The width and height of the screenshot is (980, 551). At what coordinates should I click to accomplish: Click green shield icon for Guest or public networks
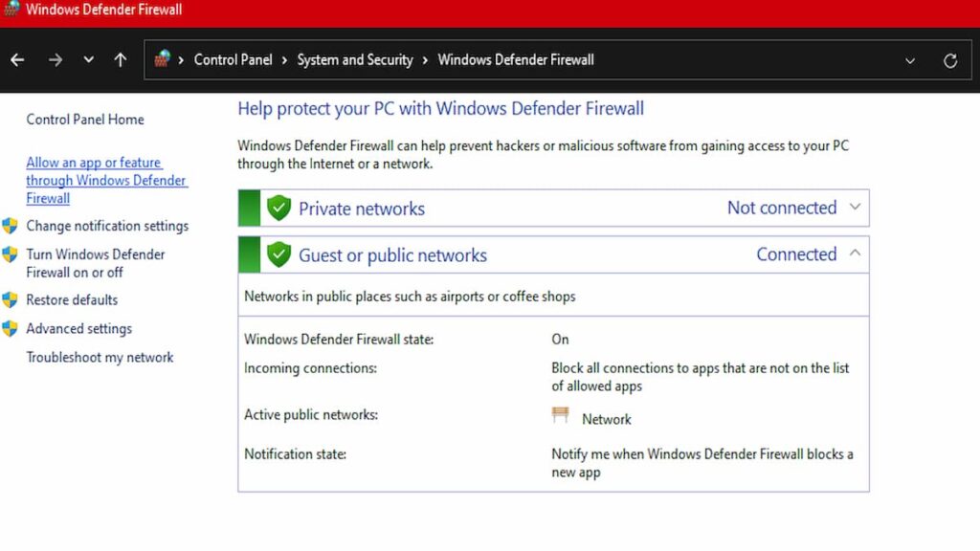point(278,254)
